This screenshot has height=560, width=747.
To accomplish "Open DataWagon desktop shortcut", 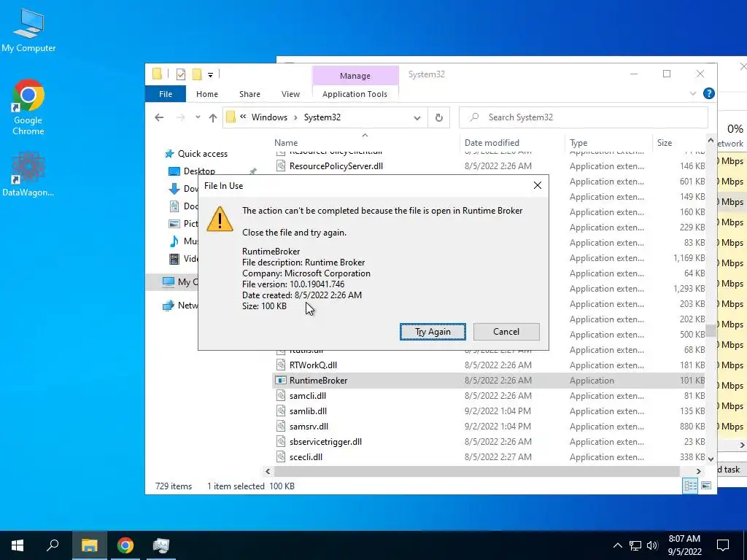I will 28,174.
